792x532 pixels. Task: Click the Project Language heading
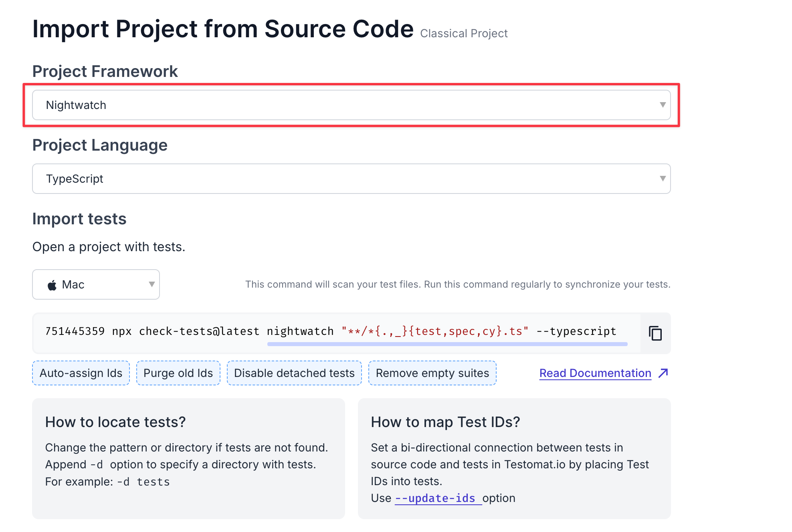pos(100,145)
